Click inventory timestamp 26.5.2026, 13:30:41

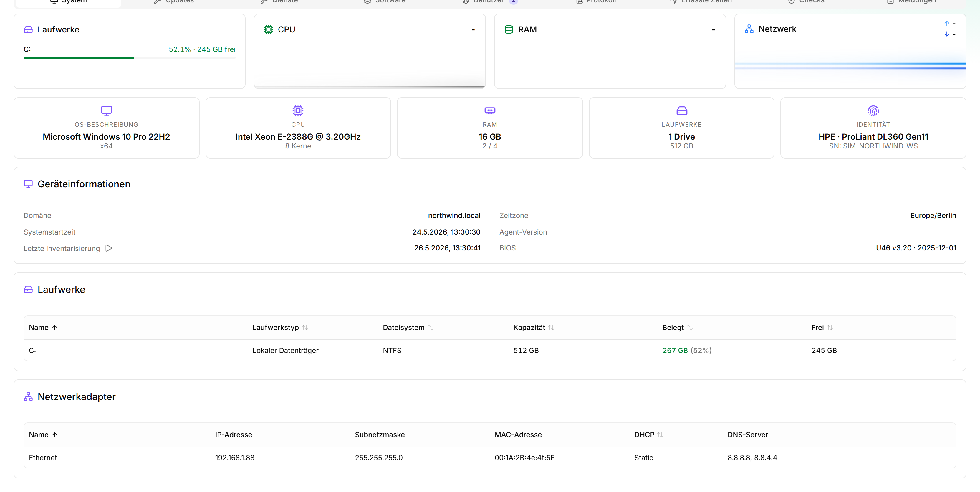coord(447,248)
